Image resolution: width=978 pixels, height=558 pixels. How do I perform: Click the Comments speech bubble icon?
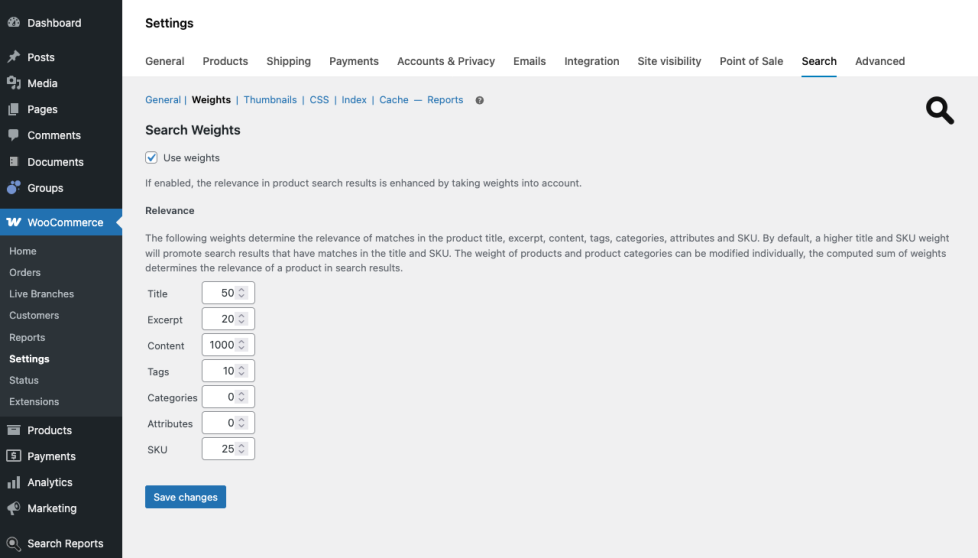(x=14, y=135)
